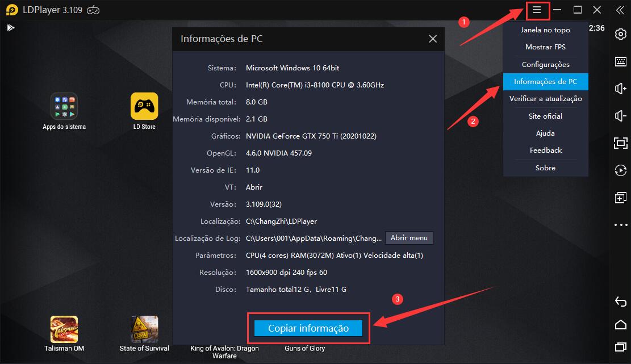Open Site oficial from the menu

(x=545, y=116)
